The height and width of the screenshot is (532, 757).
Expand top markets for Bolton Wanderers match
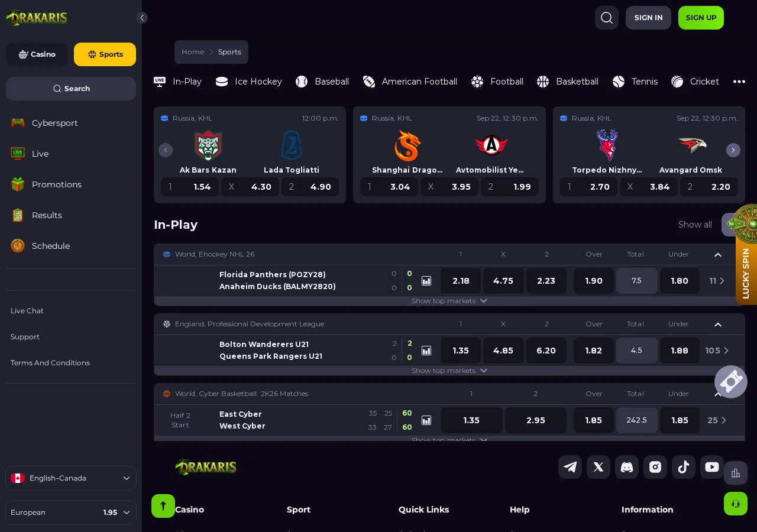point(449,371)
